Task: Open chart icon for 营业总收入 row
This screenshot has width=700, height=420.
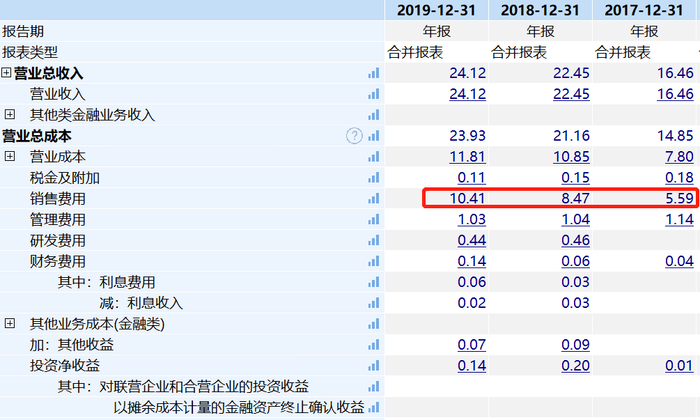Action: click(x=374, y=73)
